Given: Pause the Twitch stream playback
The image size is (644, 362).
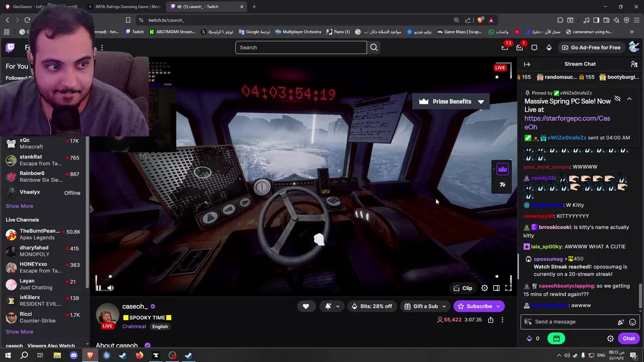Looking at the screenshot, I should click(x=99, y=288).
